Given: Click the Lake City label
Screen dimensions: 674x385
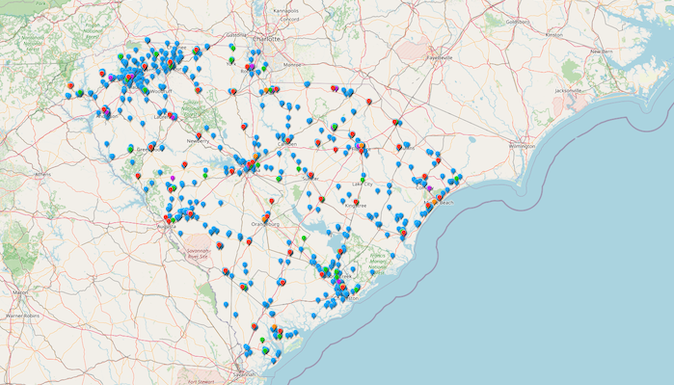Looking at the screenshot, I should 362,184.
